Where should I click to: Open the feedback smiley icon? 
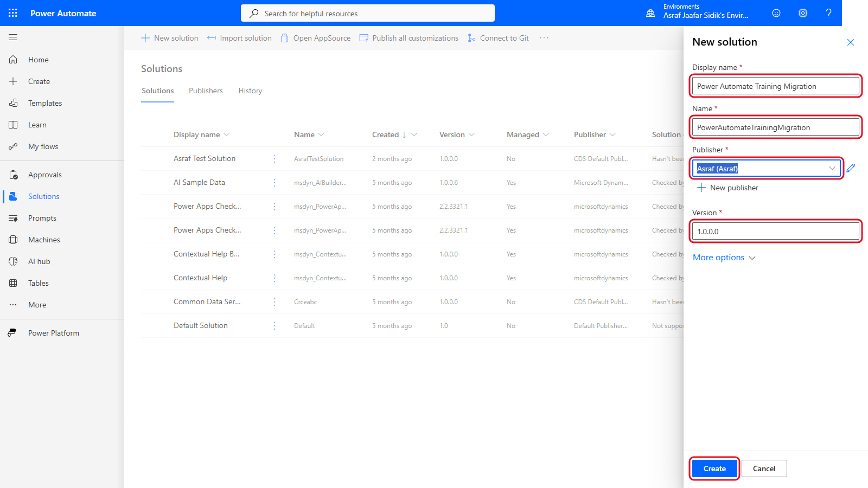(776, 13)
